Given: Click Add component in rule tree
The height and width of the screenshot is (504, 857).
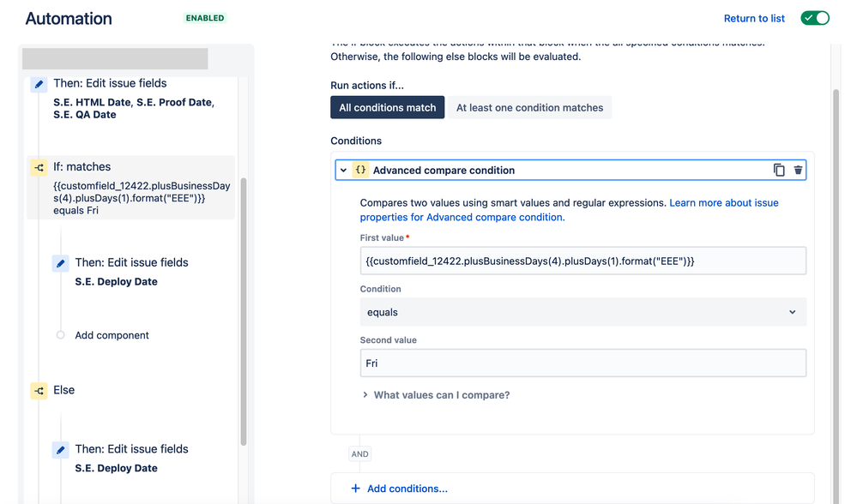Looking at the screenshot, I should (x=112, y=335).
